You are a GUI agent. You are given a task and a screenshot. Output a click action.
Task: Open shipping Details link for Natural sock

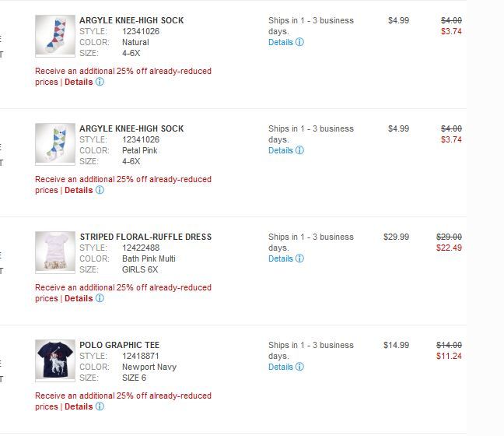pyautogui.click(x=280, y=42)
